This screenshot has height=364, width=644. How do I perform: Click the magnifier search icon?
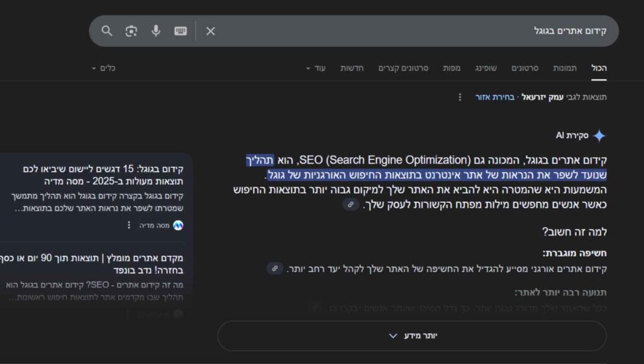coord(107,31)
